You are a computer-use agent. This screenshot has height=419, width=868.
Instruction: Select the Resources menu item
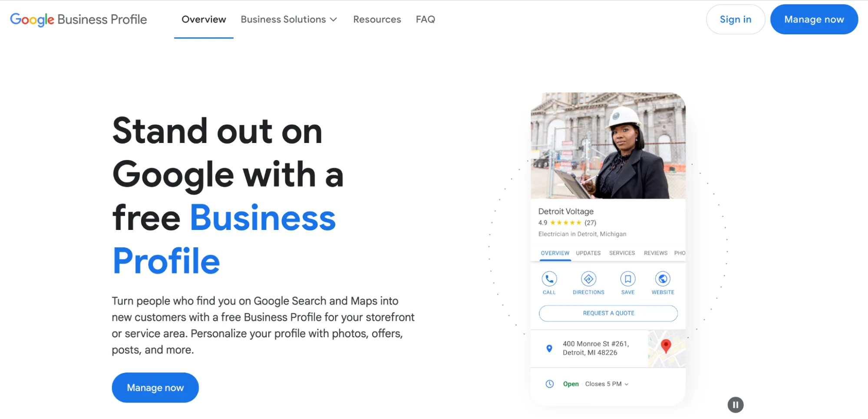pyautogui.click(x=376, y=19)
